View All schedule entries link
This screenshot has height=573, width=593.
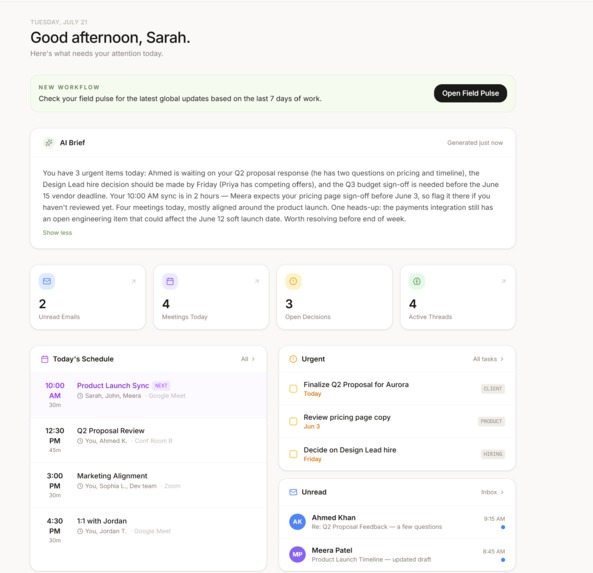[244, 359]
